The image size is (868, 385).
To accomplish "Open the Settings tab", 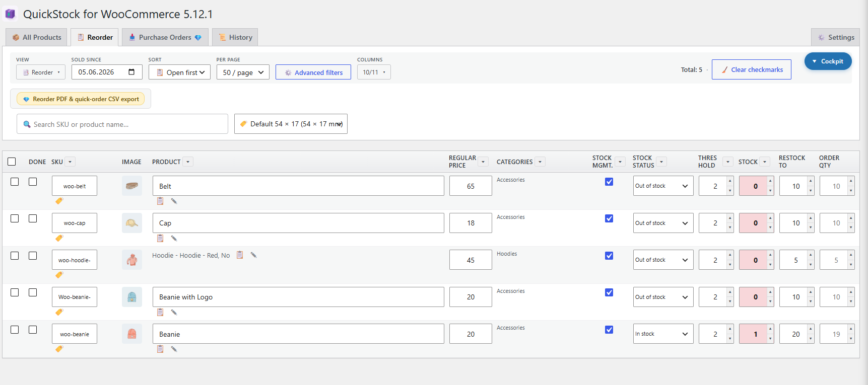I will pyautogui.click(x=835, y=37).
